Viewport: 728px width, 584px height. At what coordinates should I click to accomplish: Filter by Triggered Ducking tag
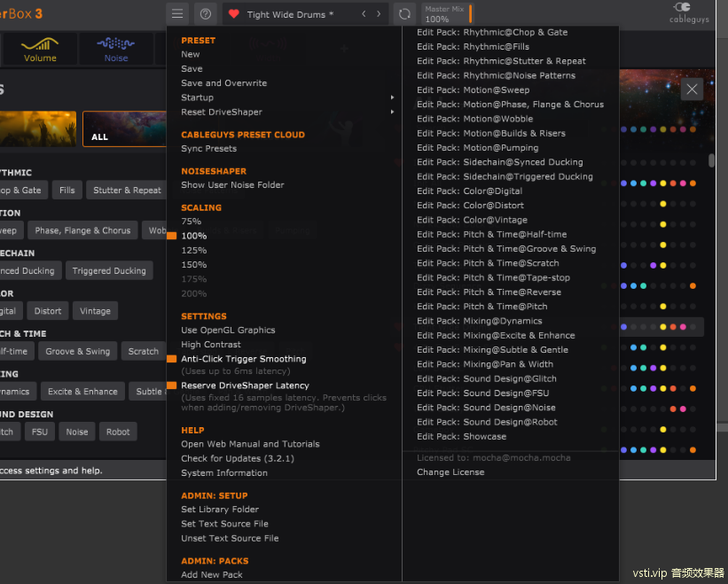point(109,271)
